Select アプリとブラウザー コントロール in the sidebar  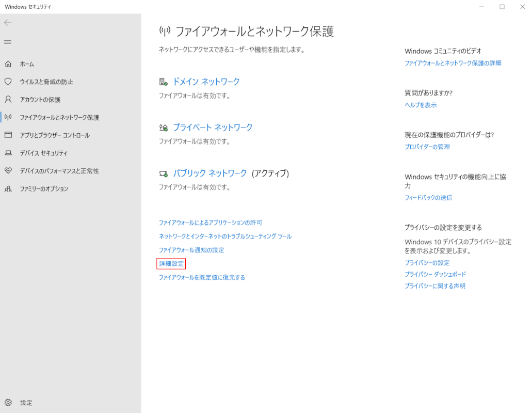click(55, 135)
